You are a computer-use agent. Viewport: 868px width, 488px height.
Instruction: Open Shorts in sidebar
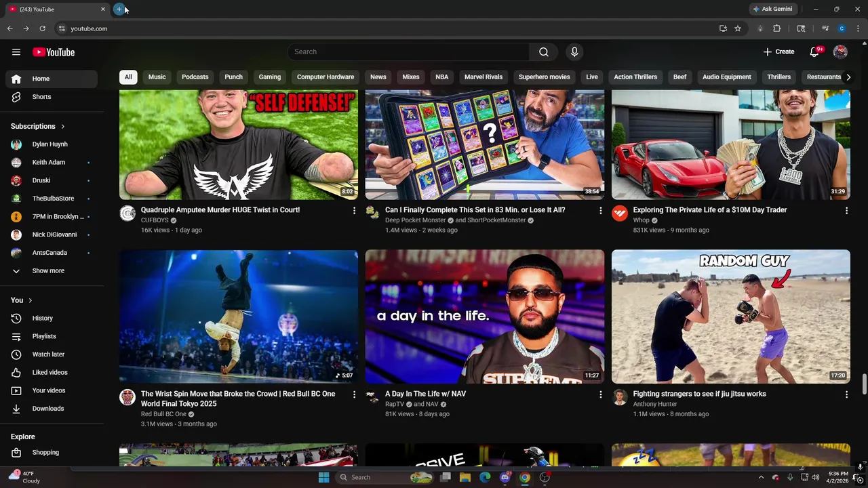(52, 97)
